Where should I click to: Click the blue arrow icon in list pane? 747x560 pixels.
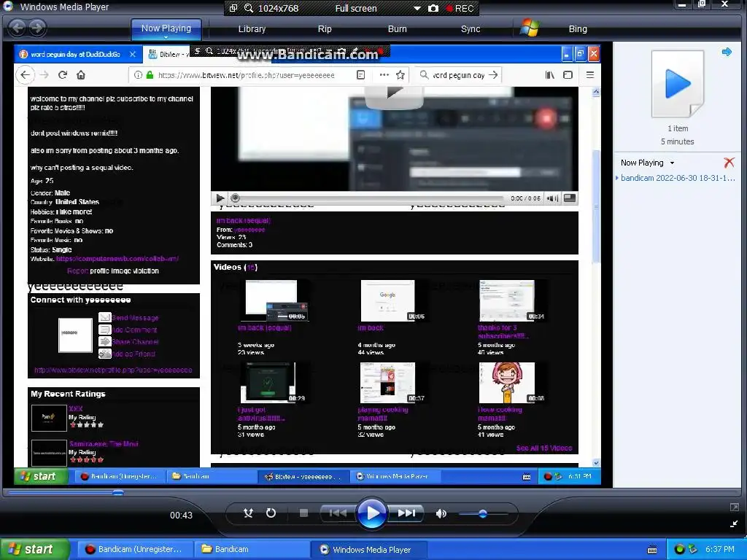pyautogui.click(x=727, y=52)
